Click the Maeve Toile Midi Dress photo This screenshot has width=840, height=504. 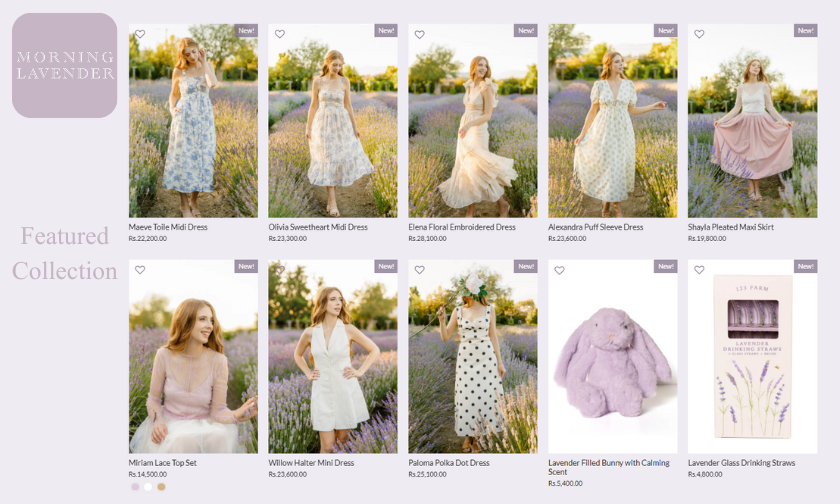(x=193, y=121)
